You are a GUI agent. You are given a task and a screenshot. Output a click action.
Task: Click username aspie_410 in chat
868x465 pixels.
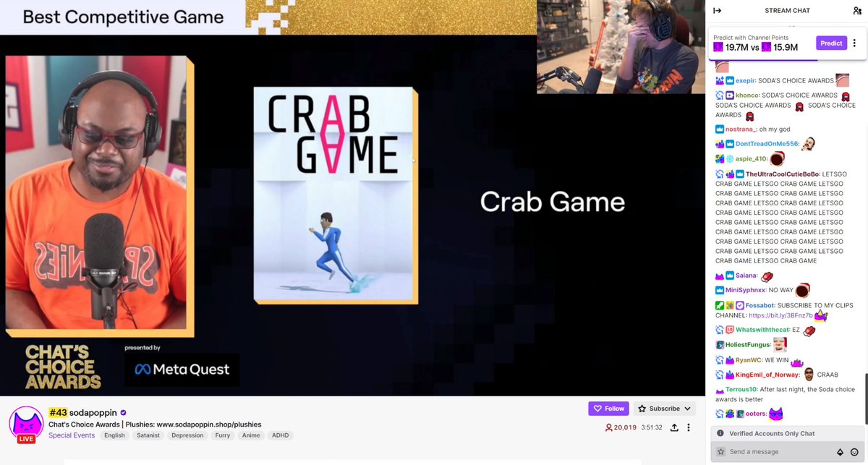coord(752,158)
